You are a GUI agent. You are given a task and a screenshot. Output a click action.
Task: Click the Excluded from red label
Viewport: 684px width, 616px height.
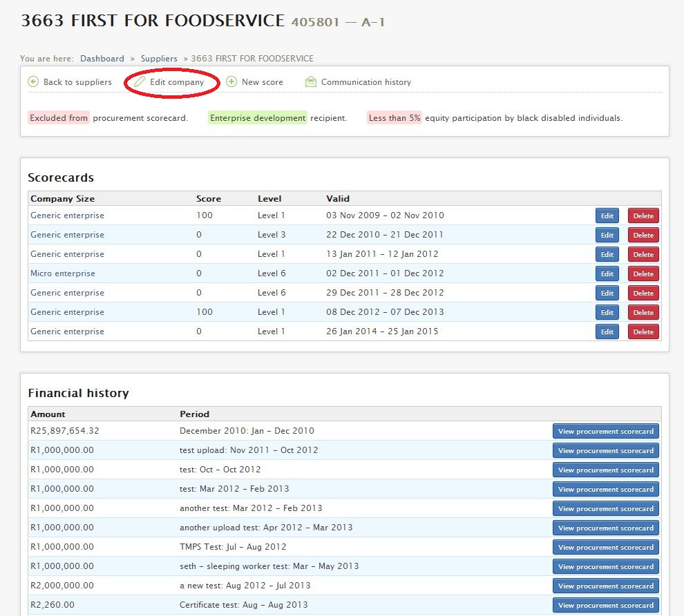(59, 117)
